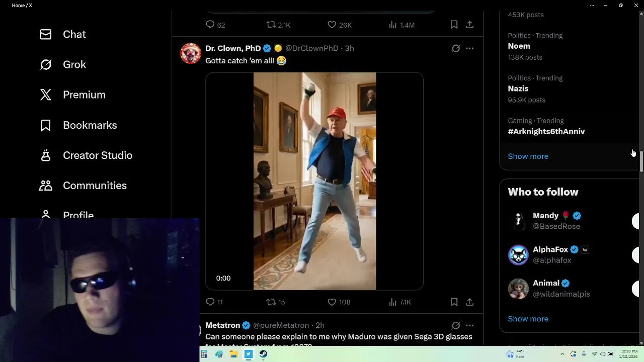The image size is (644, 362).
Task: Click the X Premium logo icon
Action: click(x=46, y=95)
